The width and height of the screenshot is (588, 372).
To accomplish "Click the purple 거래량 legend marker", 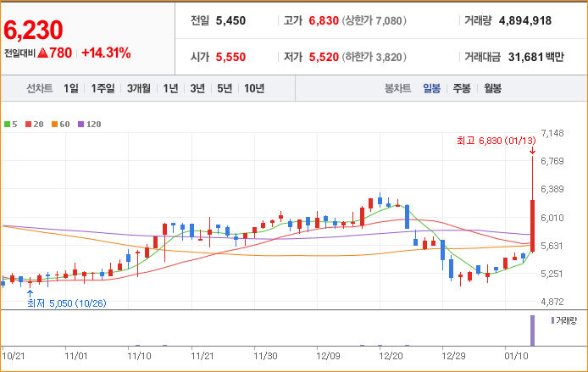I will click(x=552, y=320).
